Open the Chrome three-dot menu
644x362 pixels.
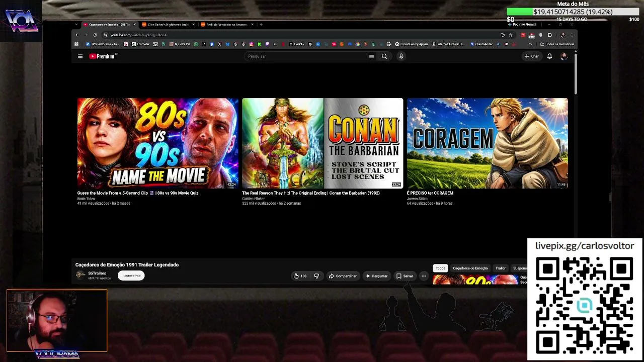(x=572, y=35)
